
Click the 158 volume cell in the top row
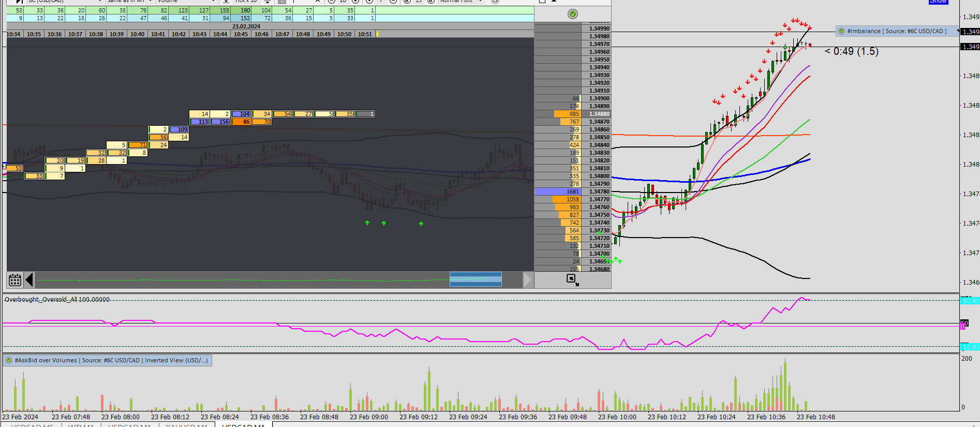pos(220,10)
